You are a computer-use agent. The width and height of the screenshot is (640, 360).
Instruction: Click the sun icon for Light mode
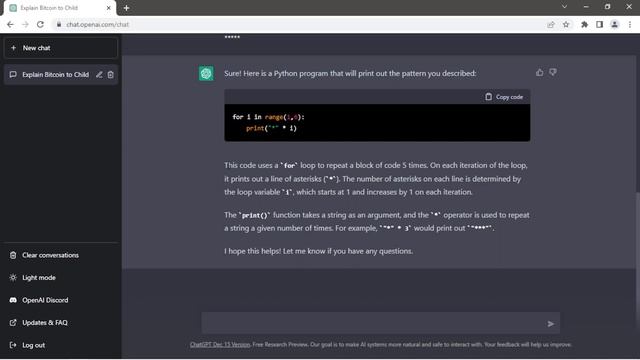(x=13, y=278)
